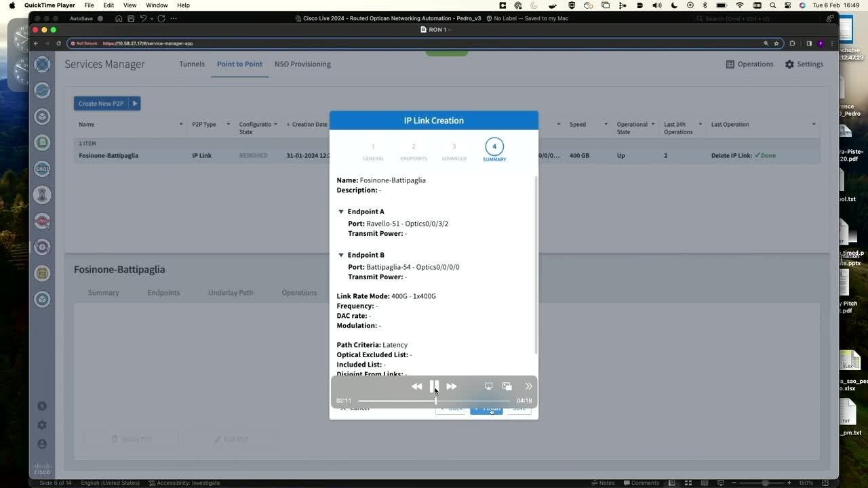The image size is (868, 488).
Task: Click the sidebar gear settings icon
Action: click(x=42, y=425)
